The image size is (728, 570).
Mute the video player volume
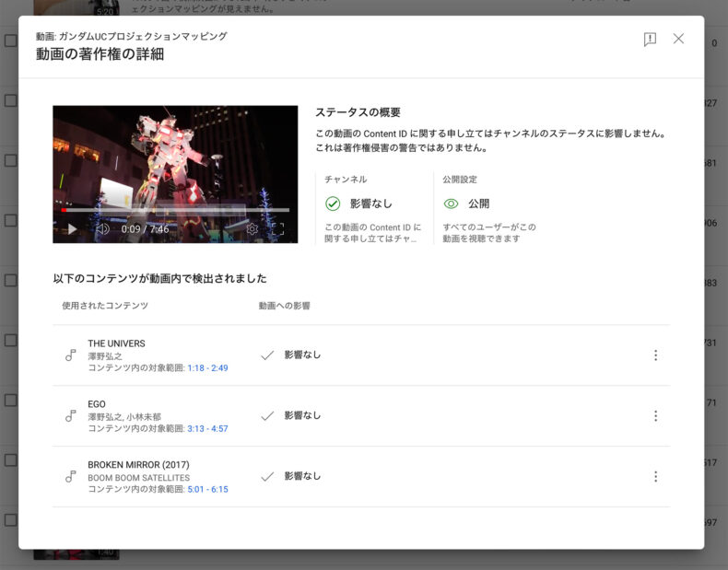[x=102, y=229]
